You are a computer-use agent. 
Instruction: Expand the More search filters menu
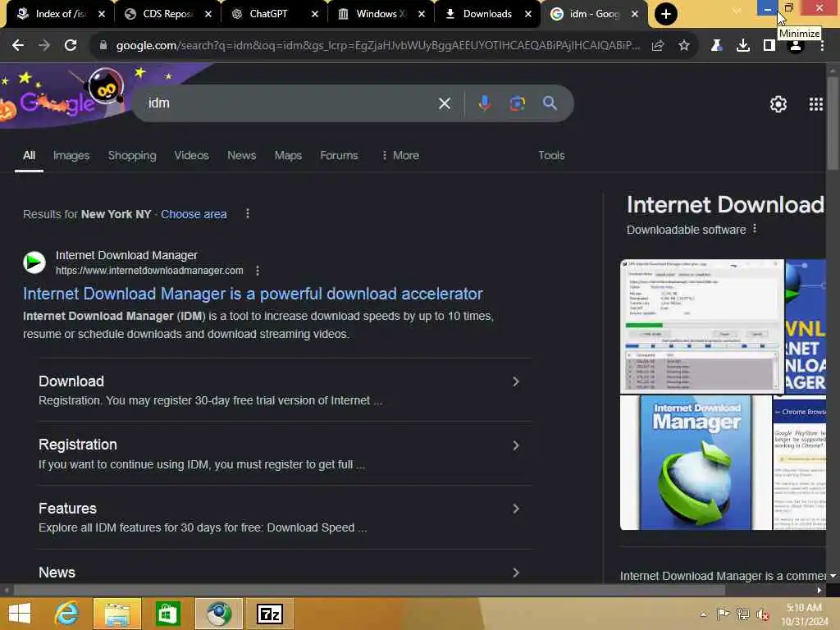399,155
